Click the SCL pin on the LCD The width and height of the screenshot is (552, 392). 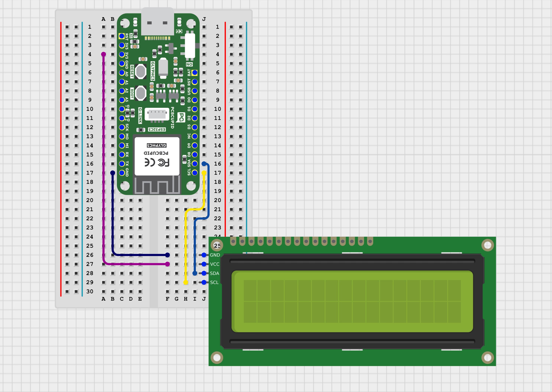point(204,282)
